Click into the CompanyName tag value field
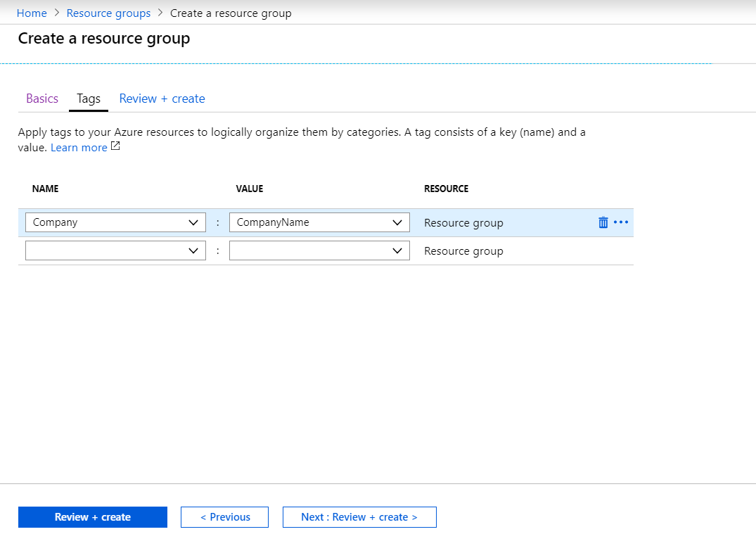 309,222
